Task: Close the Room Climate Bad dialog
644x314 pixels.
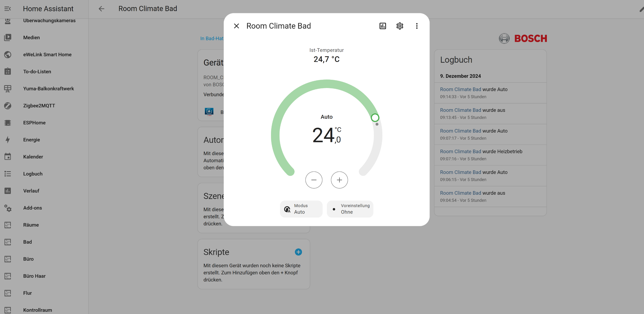Action: tap(236, 26)
